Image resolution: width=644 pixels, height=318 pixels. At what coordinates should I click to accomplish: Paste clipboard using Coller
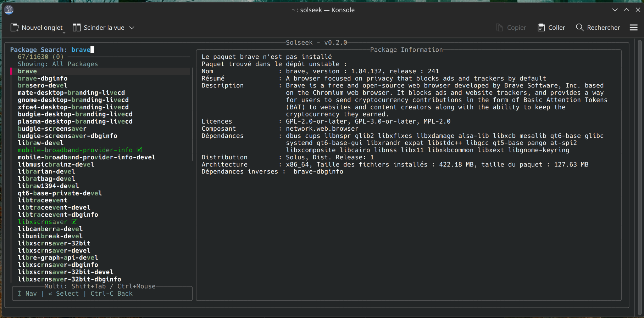click(551, 28)
